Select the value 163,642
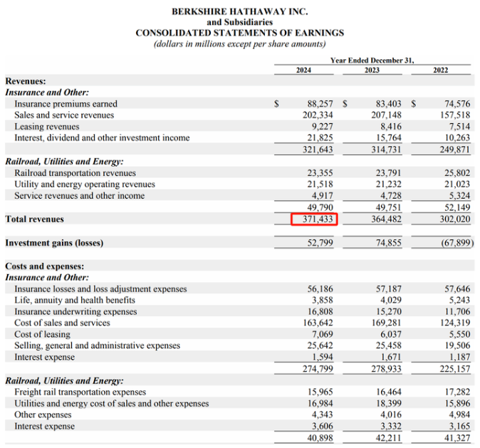480x448 pixels. tap(318, 323)
